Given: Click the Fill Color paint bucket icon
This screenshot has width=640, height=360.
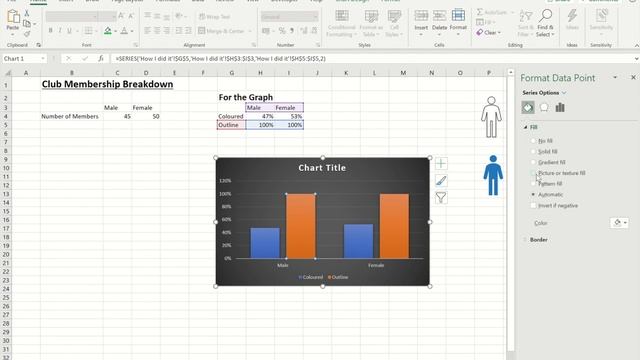Looking at the screenshot, I should [108, 31].
